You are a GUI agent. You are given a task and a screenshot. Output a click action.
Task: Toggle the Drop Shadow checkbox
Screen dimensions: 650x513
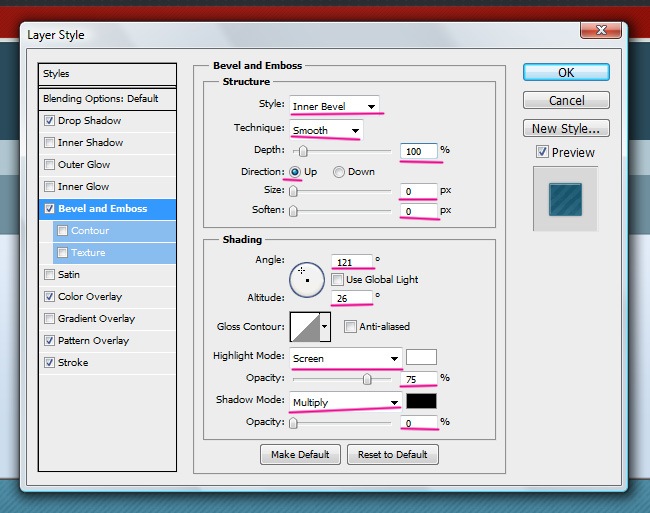click(50, 121)
